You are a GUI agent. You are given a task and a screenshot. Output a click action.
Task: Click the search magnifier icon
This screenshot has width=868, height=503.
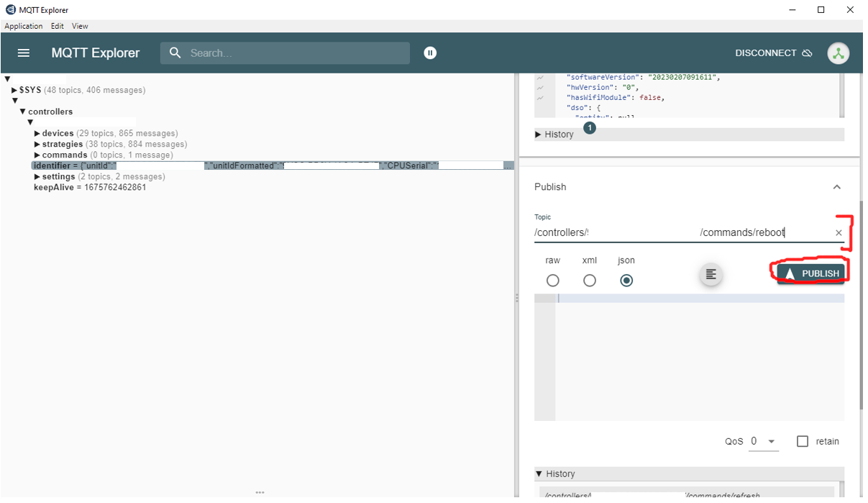pos(175,53)
